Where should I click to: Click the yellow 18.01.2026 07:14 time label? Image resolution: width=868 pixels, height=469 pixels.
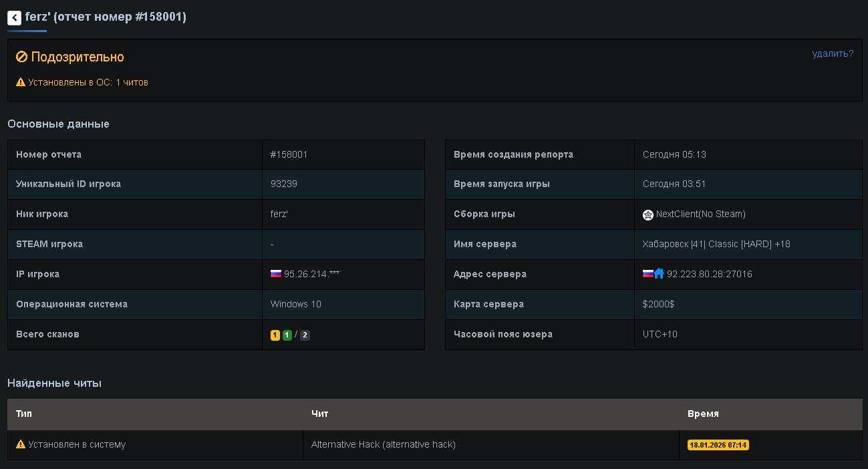point(718,445)
